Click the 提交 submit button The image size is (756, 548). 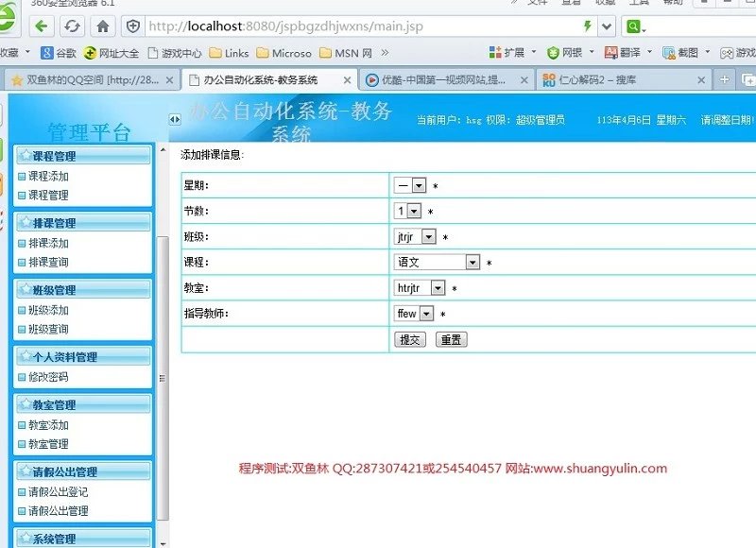[x=409, y=339]
